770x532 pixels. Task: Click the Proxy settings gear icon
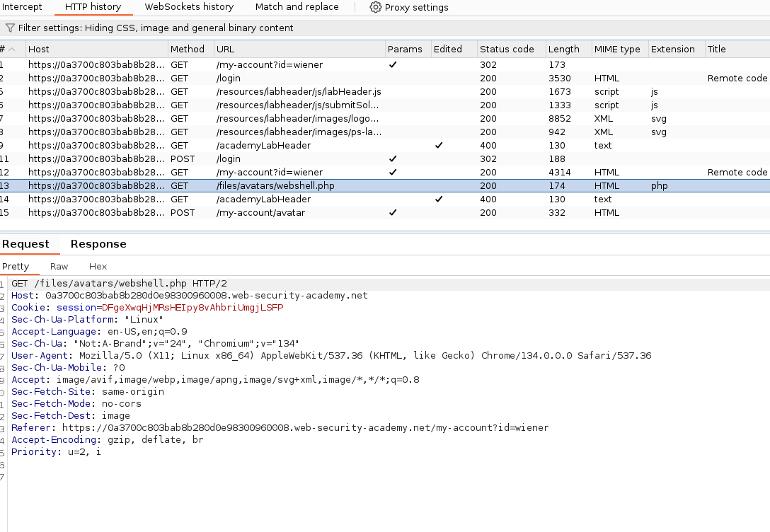click(375, 7)
